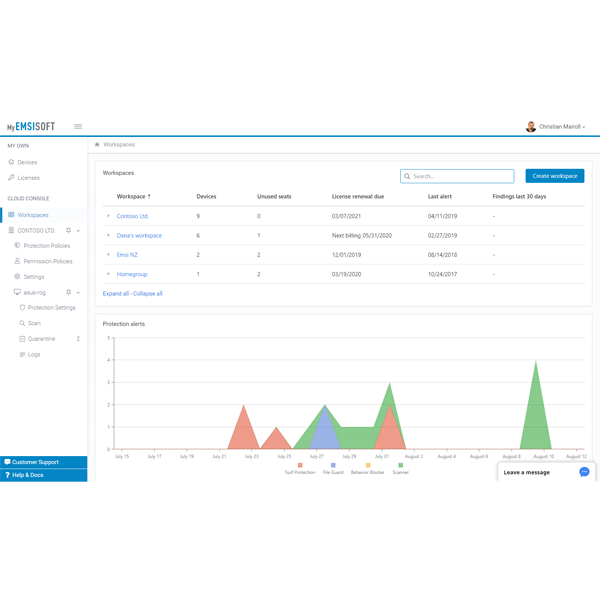Open Logs in the sidebar

click(34, 354)
